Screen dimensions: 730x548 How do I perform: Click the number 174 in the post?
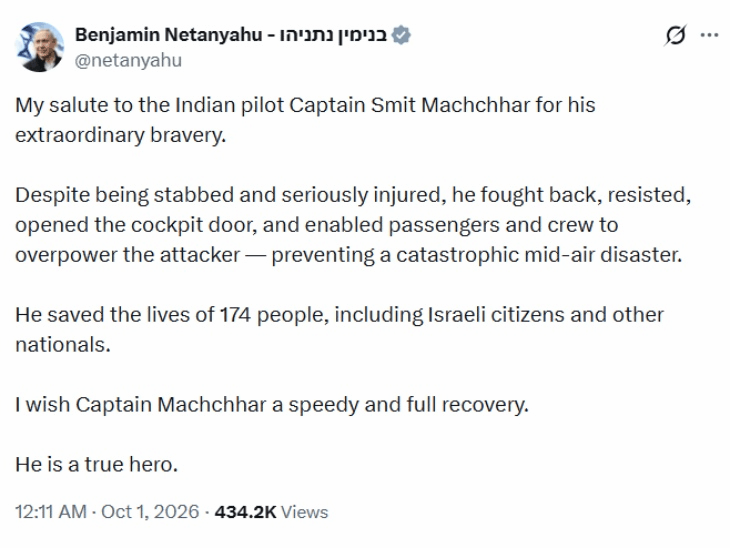[x=235, y=315]
